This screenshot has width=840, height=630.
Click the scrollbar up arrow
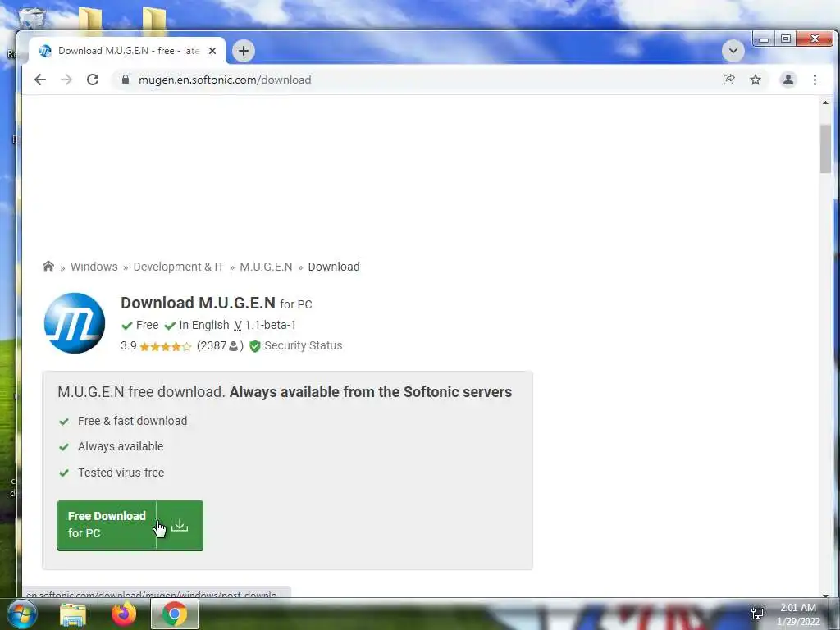825,103
